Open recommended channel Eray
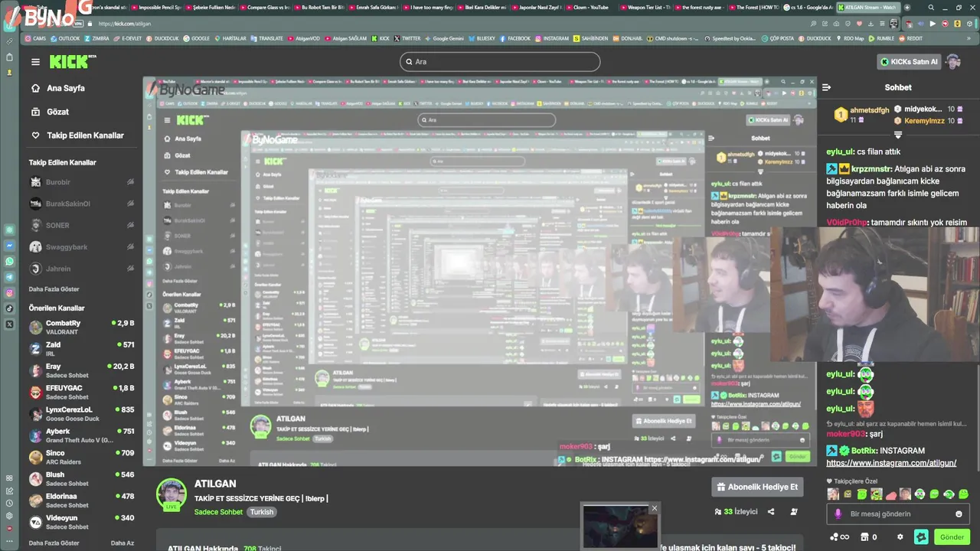Screen dimensions: 980x551 click(x=81, y=370)
